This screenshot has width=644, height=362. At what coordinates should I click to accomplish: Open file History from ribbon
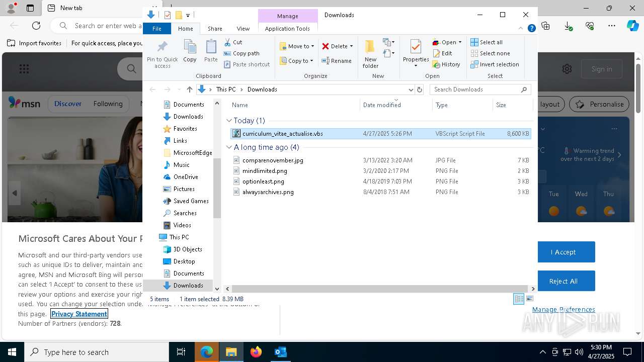tap(446, 64)
